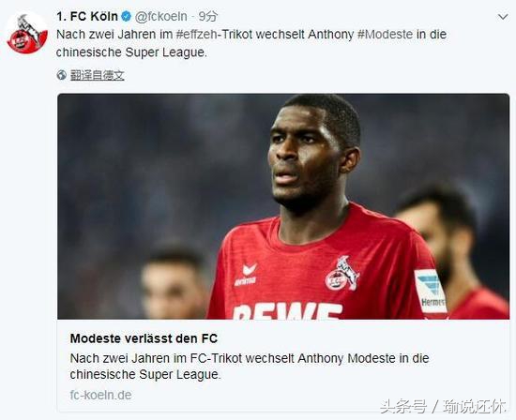This screenshot has height=420, width=516.
Task: Click the 头条号 watermark text
Action: click(403, 407)
